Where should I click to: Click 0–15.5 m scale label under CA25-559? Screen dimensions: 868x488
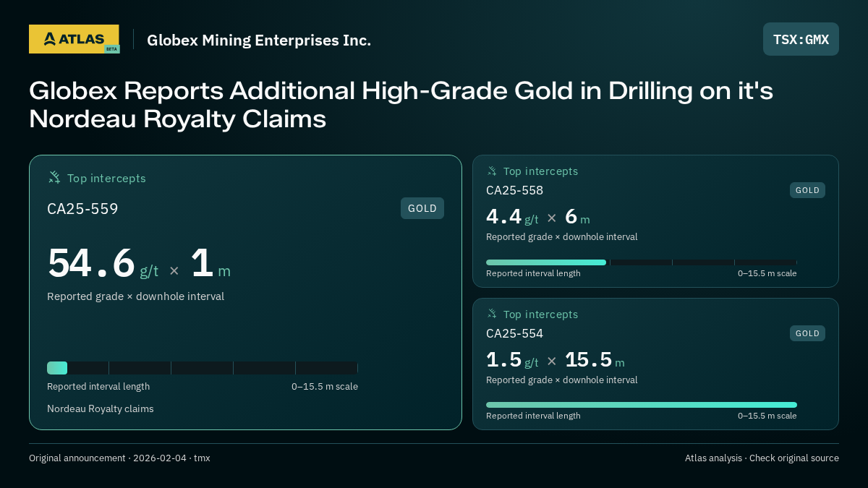325,386
